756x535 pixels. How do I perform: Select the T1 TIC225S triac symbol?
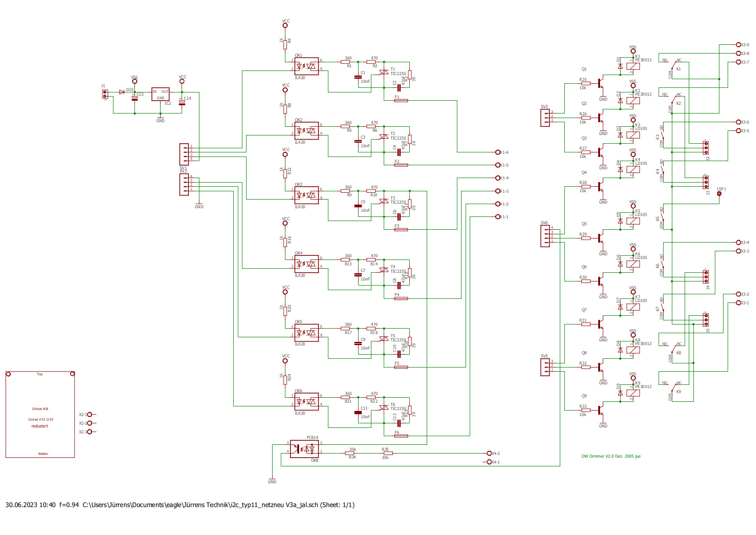384,72
